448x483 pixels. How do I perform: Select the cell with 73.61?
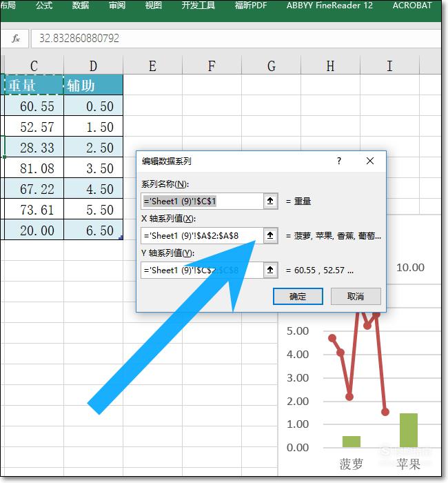click(34, 209)
